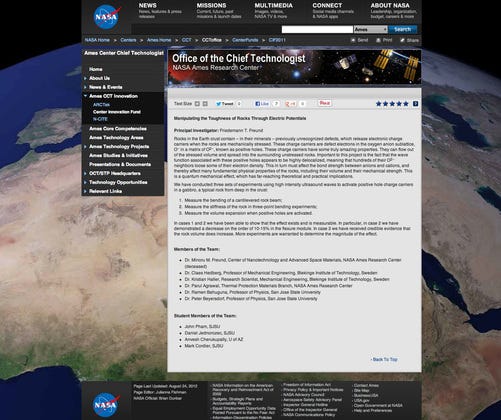The width and height of the screenshot is (501, 420).
Task: Click the Search button
Action: [403, 29]
